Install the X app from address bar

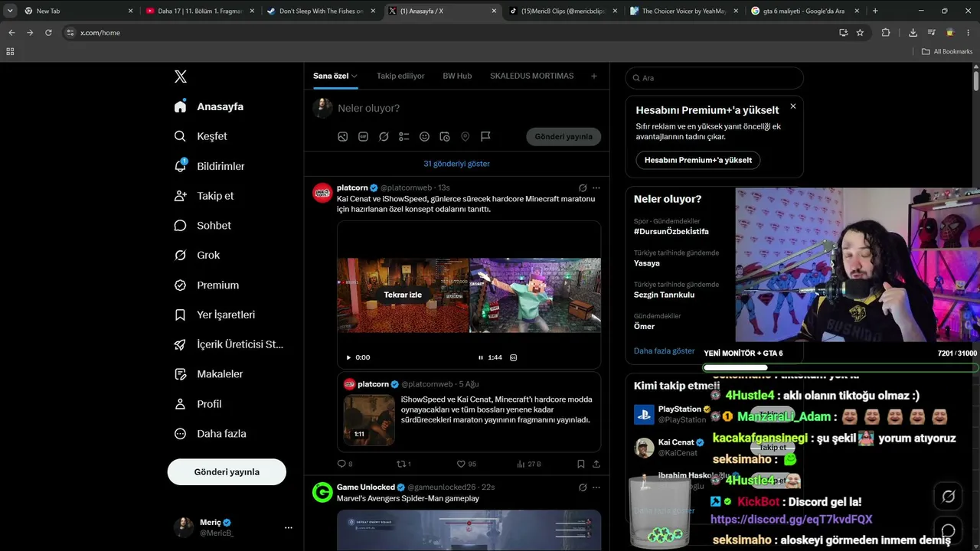click(x=843, y=33)
